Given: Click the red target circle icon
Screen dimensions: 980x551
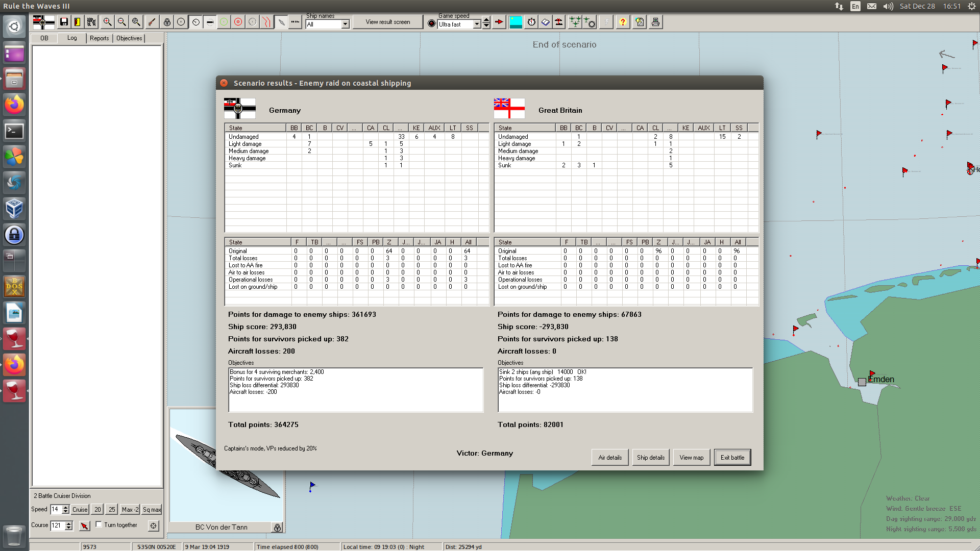Looking at the screenshot, I should point(238,22).
